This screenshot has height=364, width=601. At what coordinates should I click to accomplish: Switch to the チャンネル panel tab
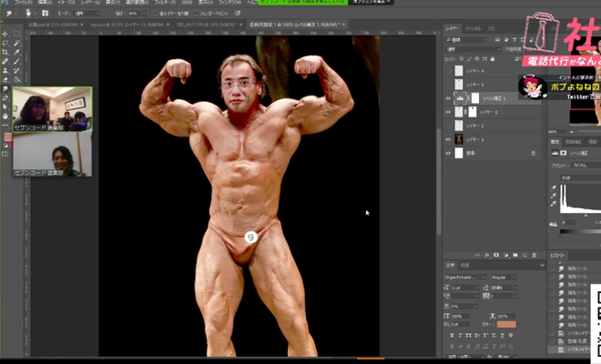click(x=474, y=28)
